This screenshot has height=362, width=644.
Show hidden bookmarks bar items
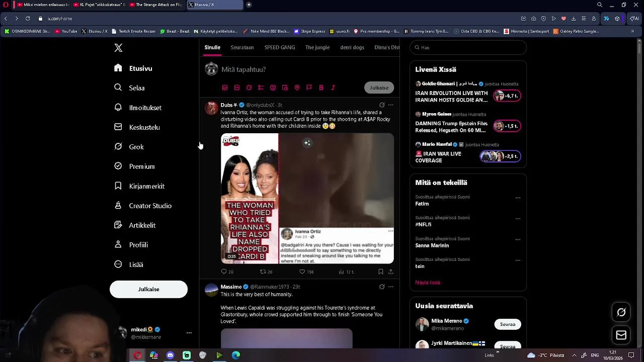pos(632,31)
